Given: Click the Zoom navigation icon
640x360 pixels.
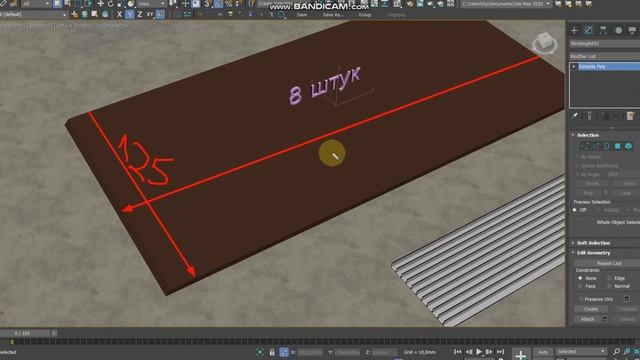Looking at the screenshot, I should tap(616, 351).
